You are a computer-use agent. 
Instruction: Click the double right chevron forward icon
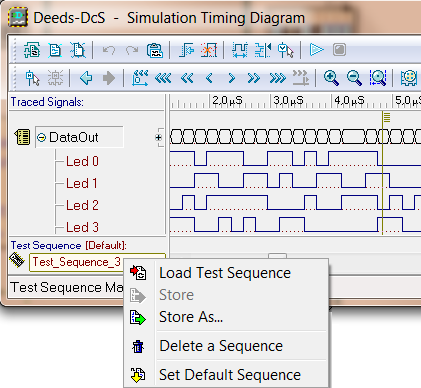(x=254, y=78)
